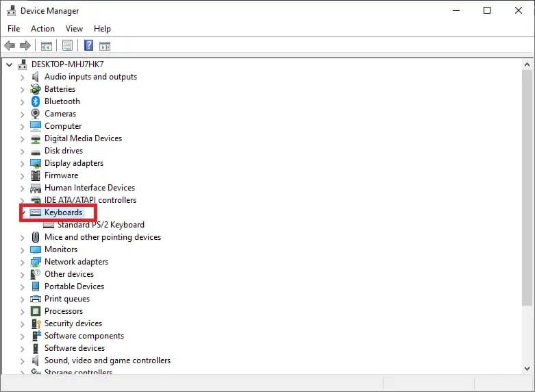Expand the Software devices category
Viewport: 535px width, 392px height.
[23, 349]
